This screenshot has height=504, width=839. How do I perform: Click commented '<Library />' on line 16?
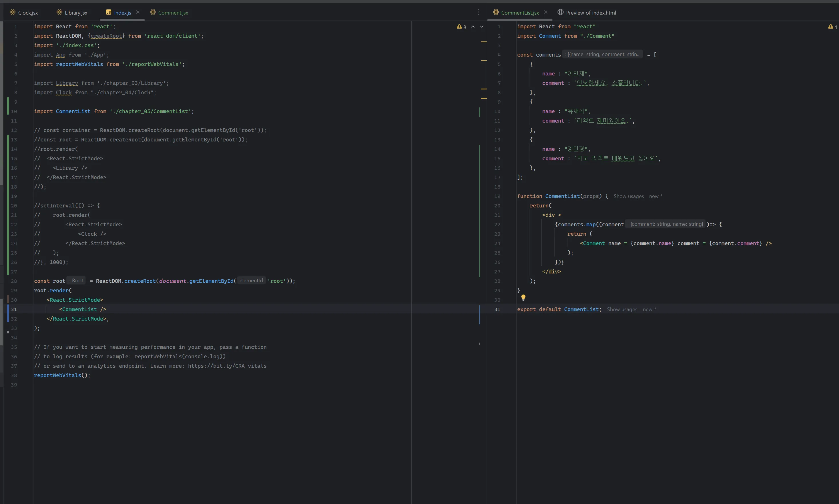click(70, 168)
